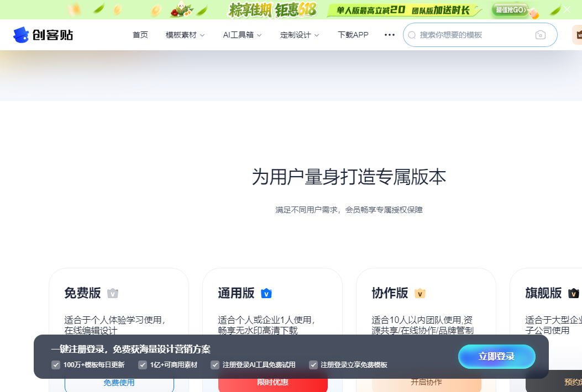This screenshot has height=392, width=582.
Task: Toggle the 1亿+可商用素材 checkbox
Action: [x=143, y=365]
